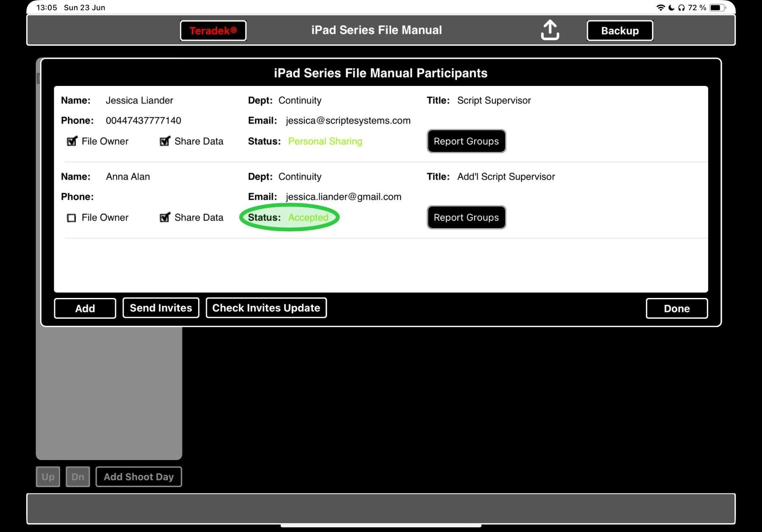This screenshot has height=532, width=762.
Task: Click Check Invites Update button
Action: tap(266, 308)
